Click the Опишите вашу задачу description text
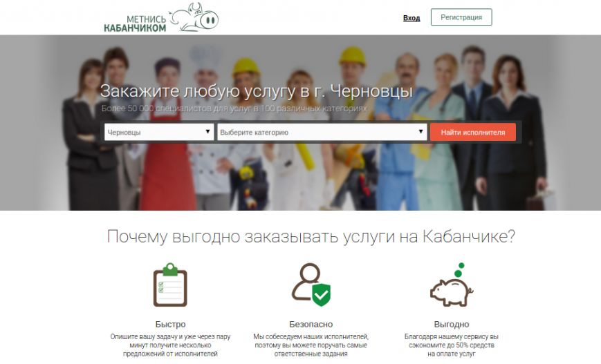Screen dimensions: 601x364 170,345
